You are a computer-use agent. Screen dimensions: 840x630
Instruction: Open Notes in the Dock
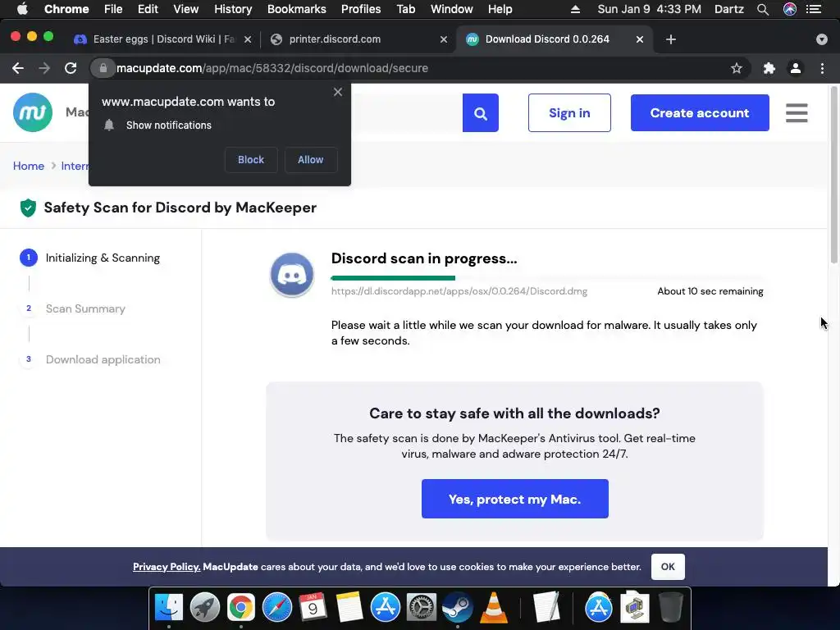349,608
